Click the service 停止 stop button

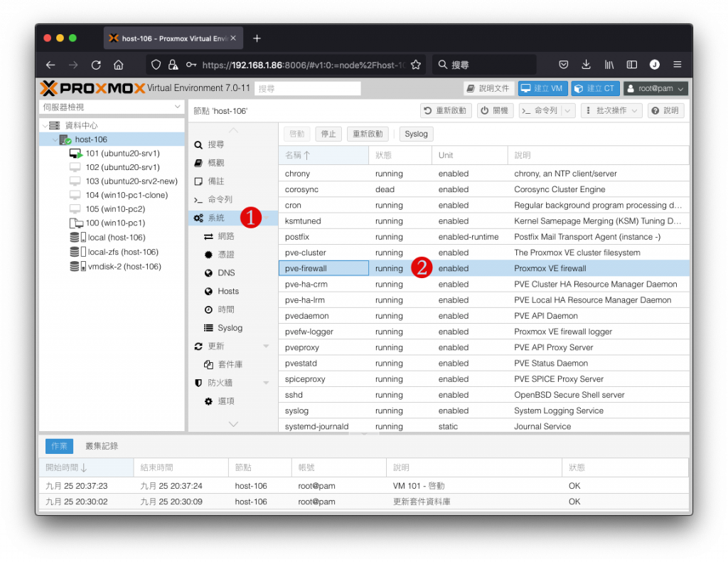pyautogui.click(x=328, y=134)
